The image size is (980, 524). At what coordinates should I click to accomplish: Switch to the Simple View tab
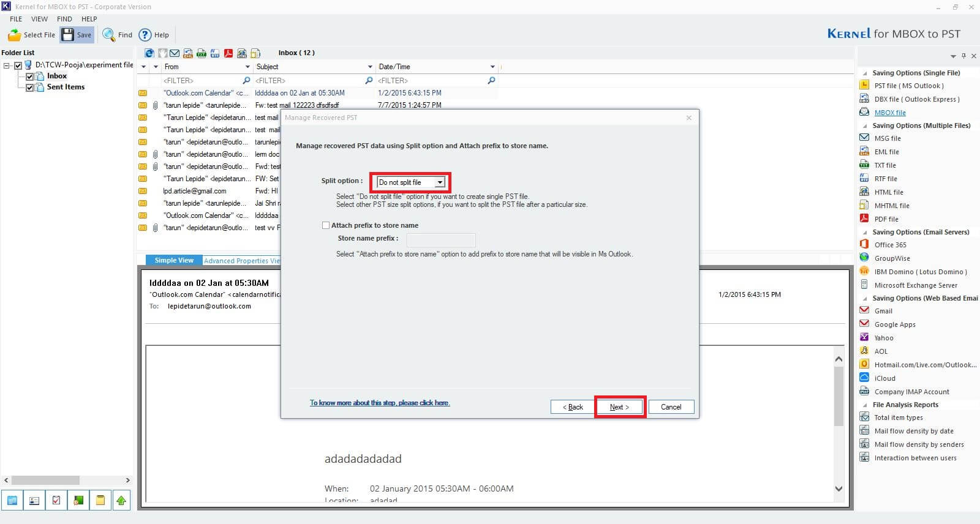coord(174,260)
